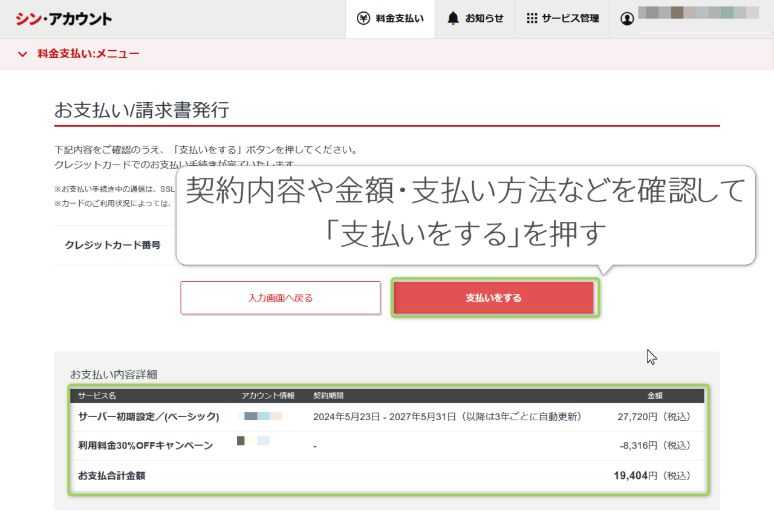Select the contract period 2024年5月23日 - 2027年5月31日
Screen dimensions: 774x532
point(385,417)
